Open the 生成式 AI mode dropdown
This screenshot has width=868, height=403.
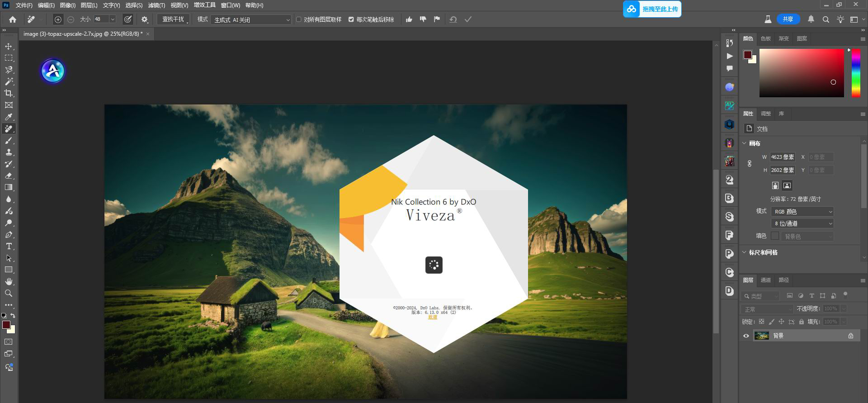pos(251,20)
